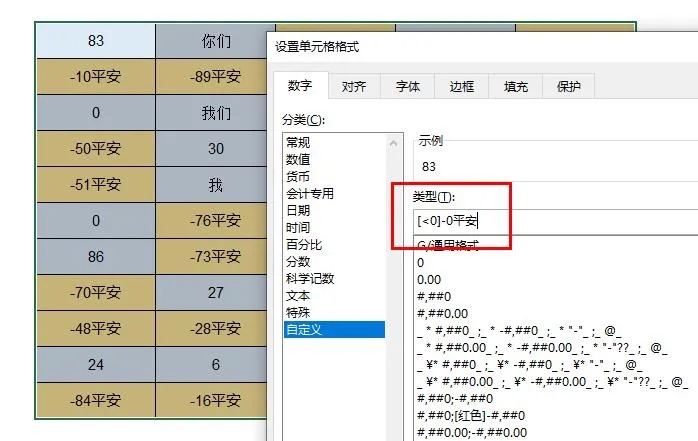This screenshot has width=698, height=441.
Task: Choose the 0.00 format in type list
Action: [x=430, y=278]
